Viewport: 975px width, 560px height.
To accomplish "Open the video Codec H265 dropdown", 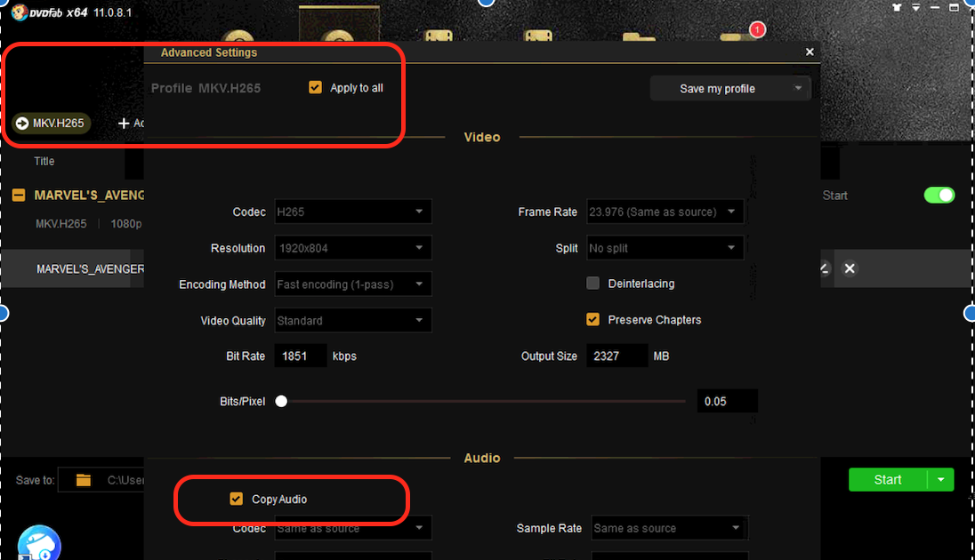I will coord(352,212).
